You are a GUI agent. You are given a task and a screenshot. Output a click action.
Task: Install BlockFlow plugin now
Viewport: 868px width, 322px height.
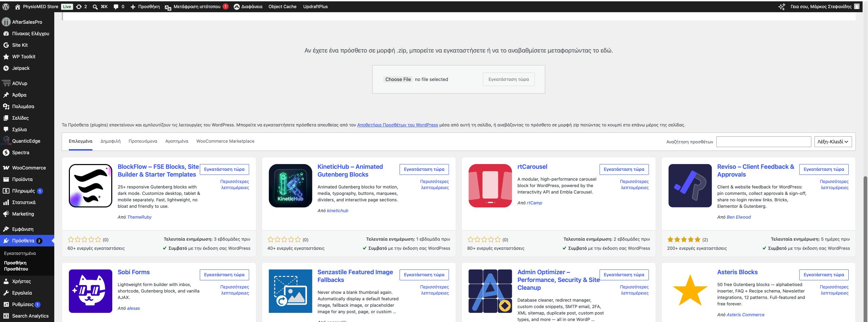coord(224,169)
